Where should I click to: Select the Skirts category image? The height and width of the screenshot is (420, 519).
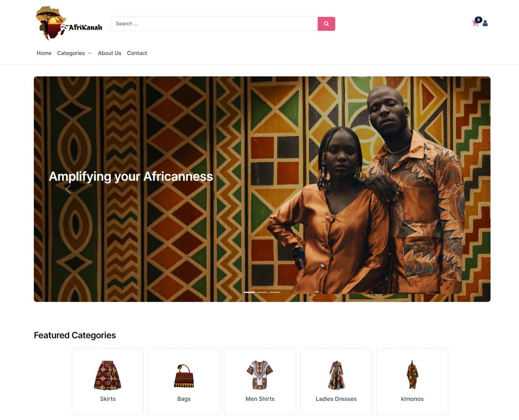(107, 375)
